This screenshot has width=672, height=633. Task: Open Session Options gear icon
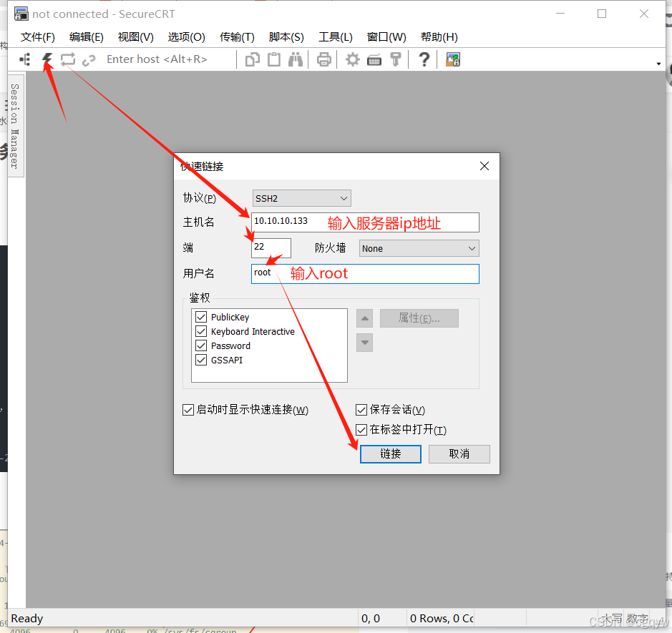(352, 59)
